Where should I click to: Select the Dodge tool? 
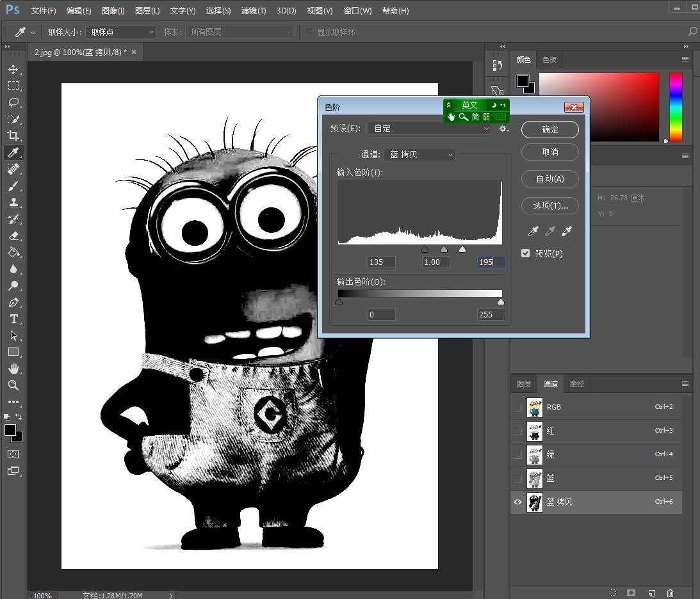[x=13, y=286]
